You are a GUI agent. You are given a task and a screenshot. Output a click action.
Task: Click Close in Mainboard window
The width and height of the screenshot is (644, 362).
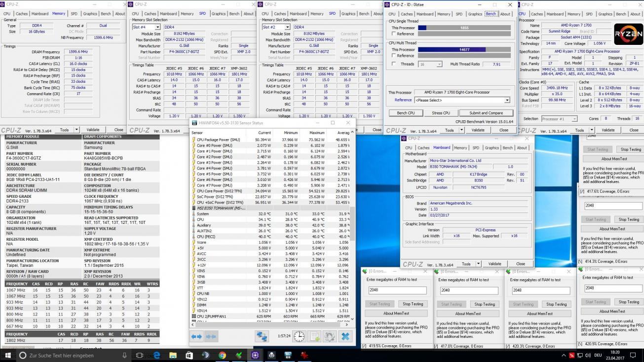pos(520,264)
